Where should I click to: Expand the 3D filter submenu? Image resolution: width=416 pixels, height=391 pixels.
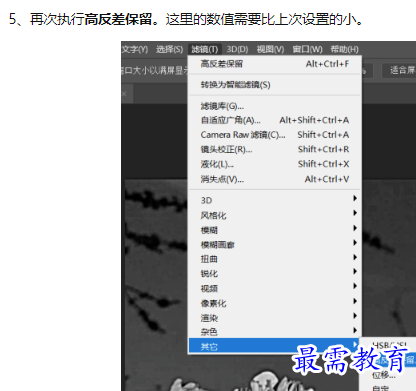pyautogui.click(x=275, y=200)
